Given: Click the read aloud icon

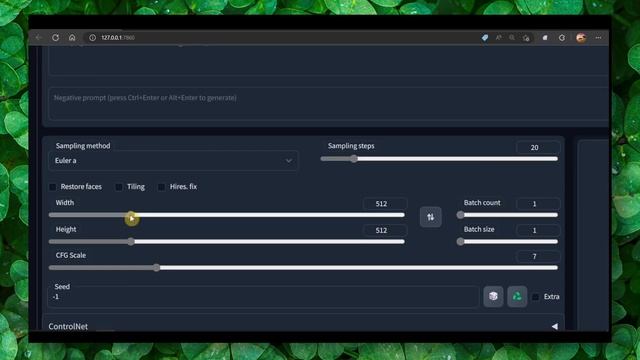Looking at the screenshot, I should pyautogui.click(x=499, y=38).
